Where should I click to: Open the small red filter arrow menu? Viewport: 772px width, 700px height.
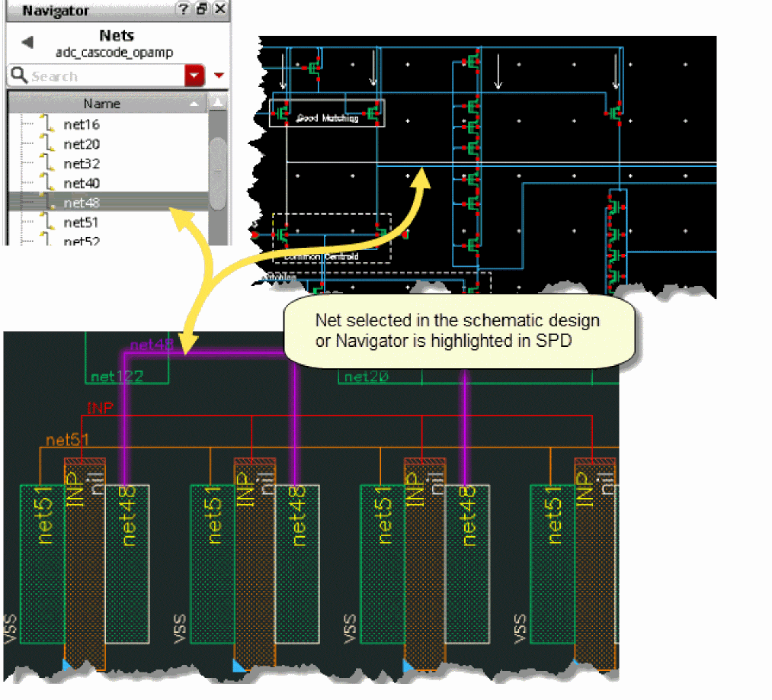coord(219,75)
